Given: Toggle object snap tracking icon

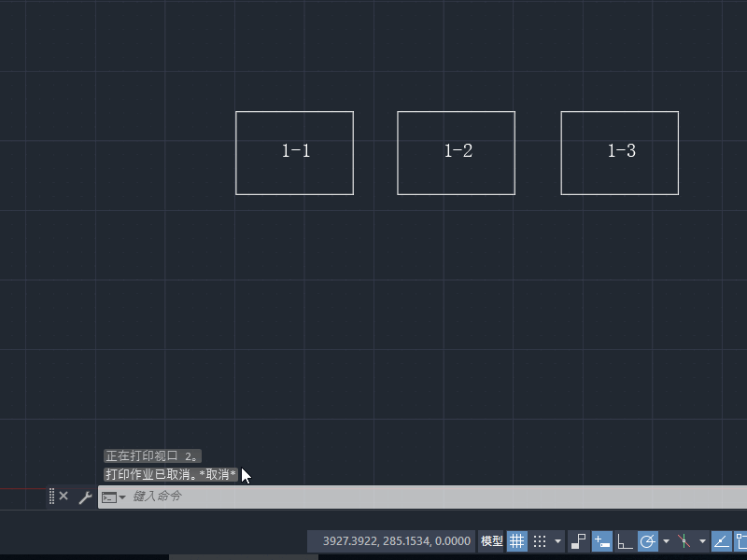Looking at the screenshot, I should pos(722,541).
